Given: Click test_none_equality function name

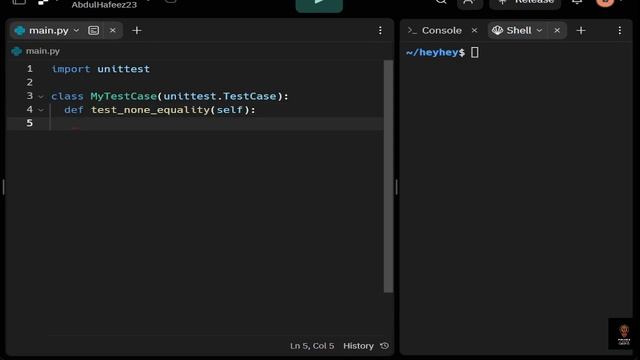Looking at the screenshot, I should tap(150, 110).
